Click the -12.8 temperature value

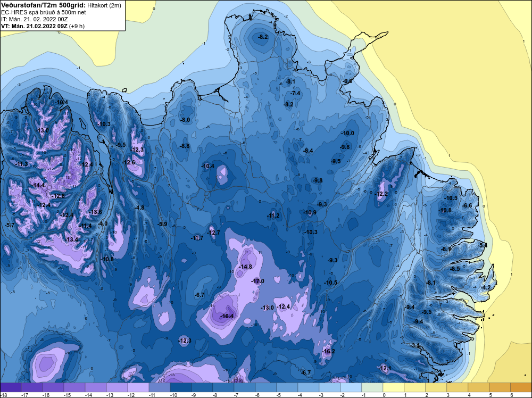pyautogui.click(x=57, y=196)
